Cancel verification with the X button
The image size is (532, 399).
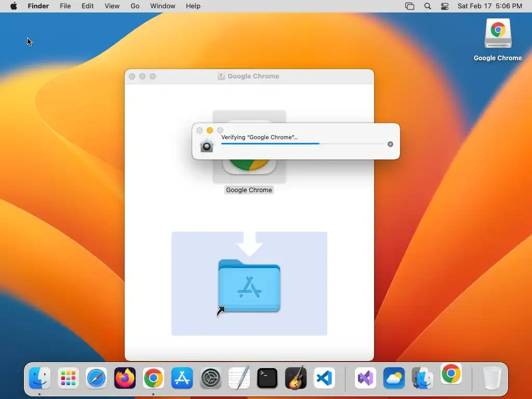coord(391,144)
